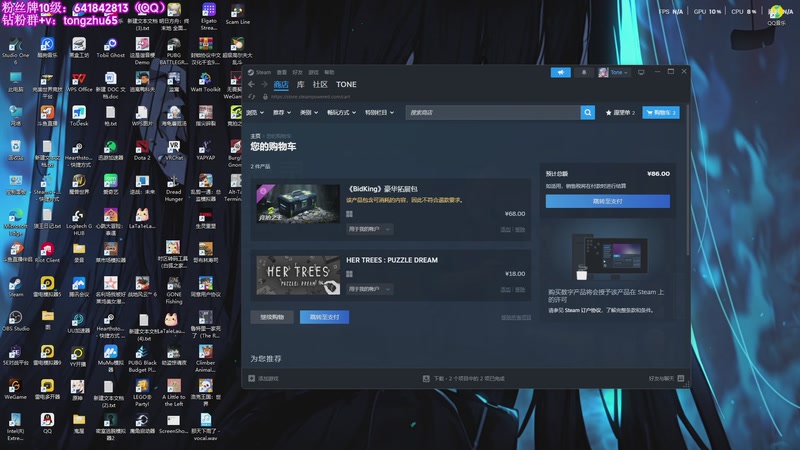
Task: Click the Steam forward navigation arrow
Action: (x=264, y=85)
